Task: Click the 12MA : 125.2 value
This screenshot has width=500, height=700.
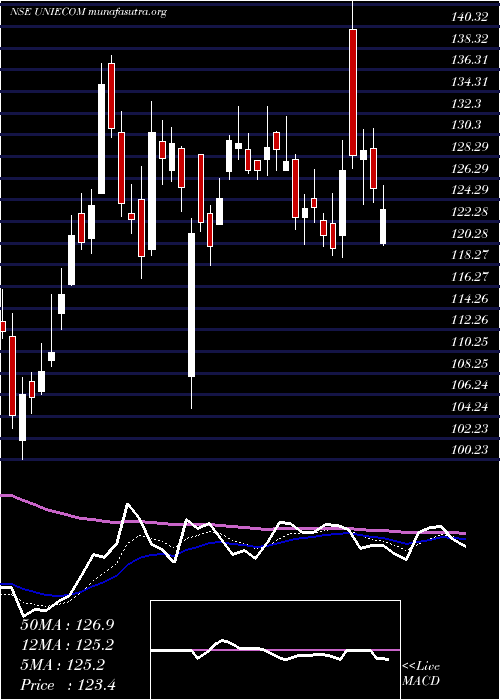Action: [x=67, y=644]
